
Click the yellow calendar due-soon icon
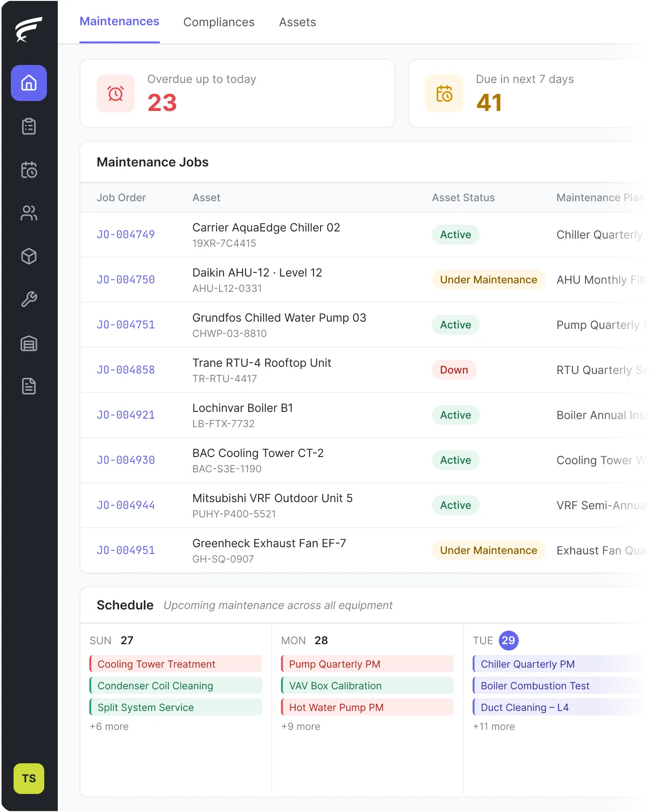[x=444, y=93]
